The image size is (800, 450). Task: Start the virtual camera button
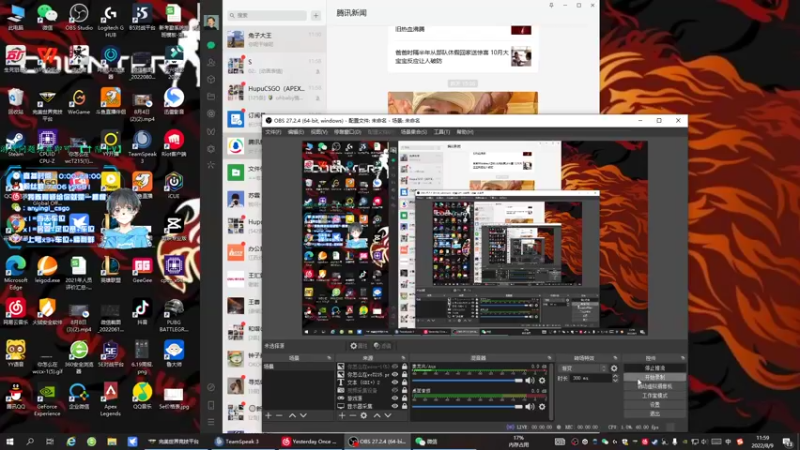point(655,386)
